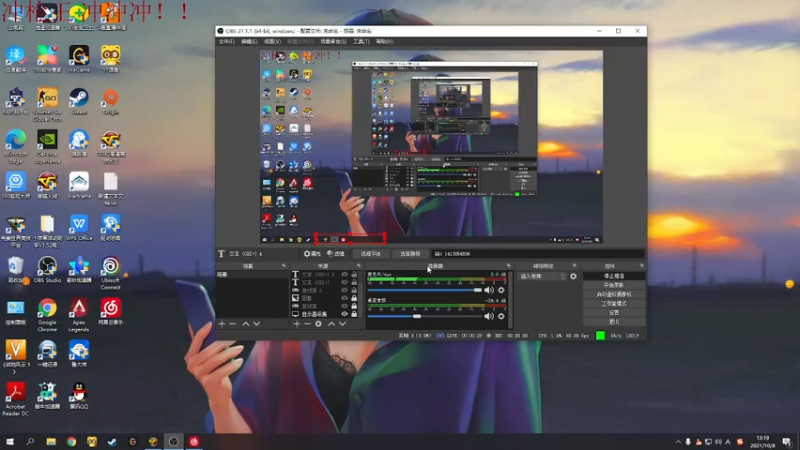The width and height of the screenshot is (800, 450).
Task: Open the source filters 滤镜 button
Action: click(x=336, y=254)
